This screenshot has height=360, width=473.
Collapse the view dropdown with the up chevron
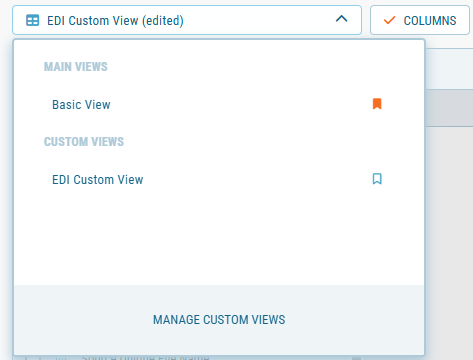pyautogui.click(x=341, y=19)
